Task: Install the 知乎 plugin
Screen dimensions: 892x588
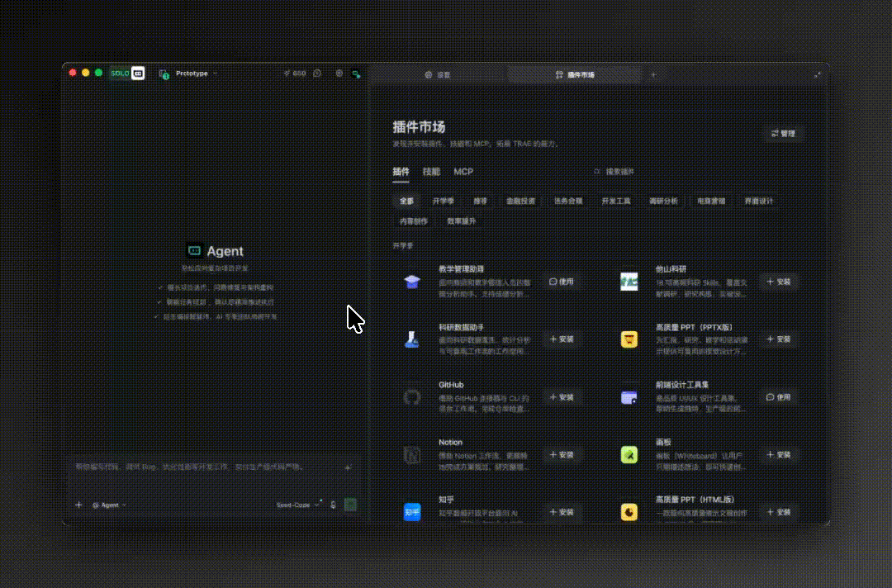Action: 562,512
